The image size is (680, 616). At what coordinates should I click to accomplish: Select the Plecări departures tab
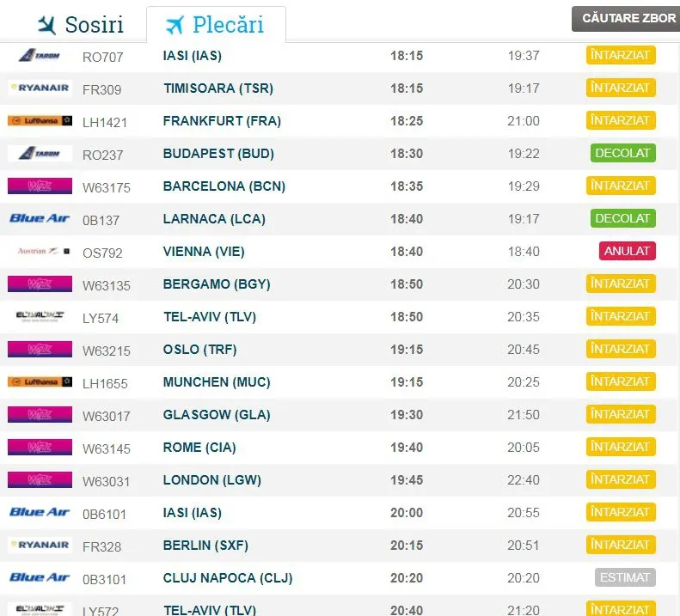(216, 25)
